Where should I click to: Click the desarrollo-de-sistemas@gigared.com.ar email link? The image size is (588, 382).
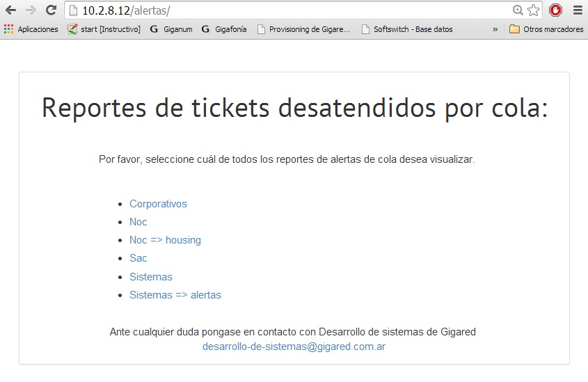click(294, 347)
